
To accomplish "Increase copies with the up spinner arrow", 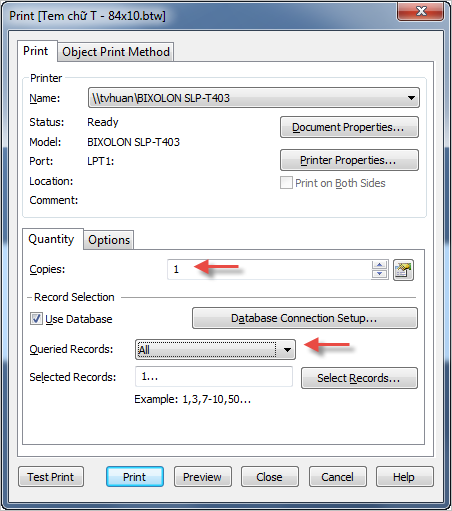I will pos(379,265).
